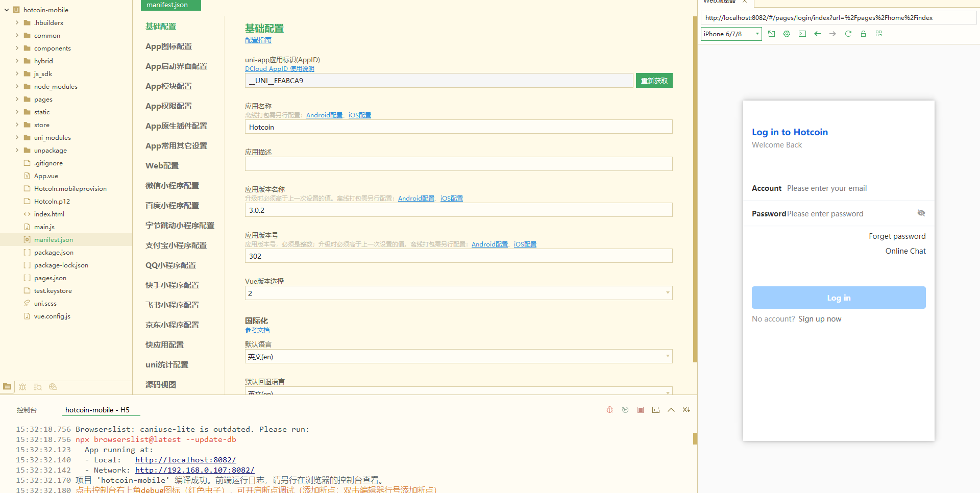Switch to the manifest.json editor tab
Image resolution: width=980 pixels, height=493 pixels.
point(170,5)
